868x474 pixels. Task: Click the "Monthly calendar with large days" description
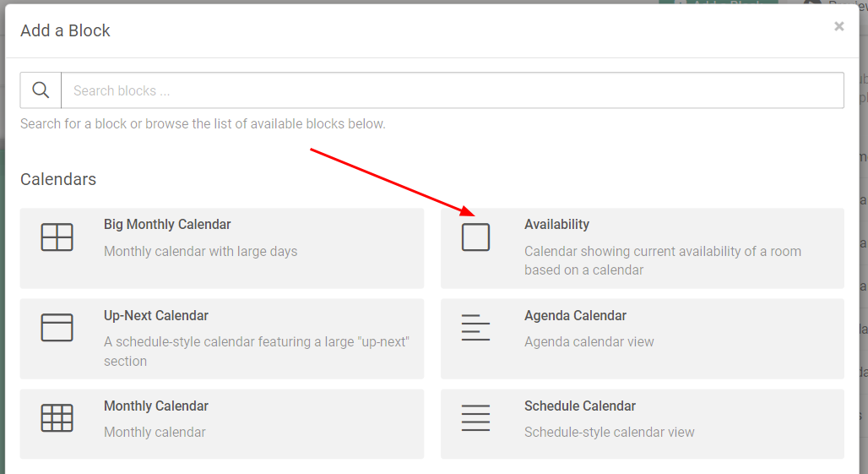[200, 251]
